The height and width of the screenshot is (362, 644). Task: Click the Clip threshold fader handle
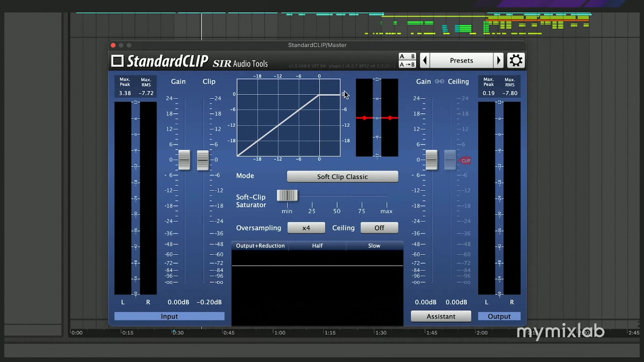[203, 160]
